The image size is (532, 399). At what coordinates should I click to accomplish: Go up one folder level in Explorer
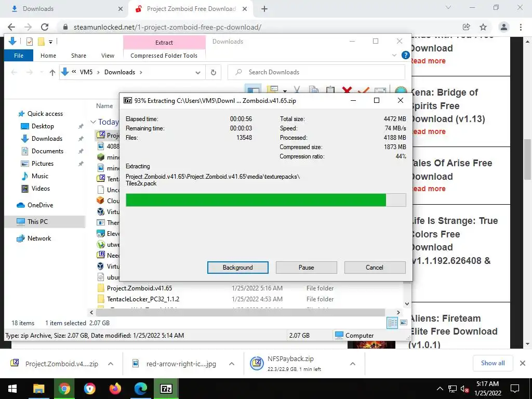[52, 72]
